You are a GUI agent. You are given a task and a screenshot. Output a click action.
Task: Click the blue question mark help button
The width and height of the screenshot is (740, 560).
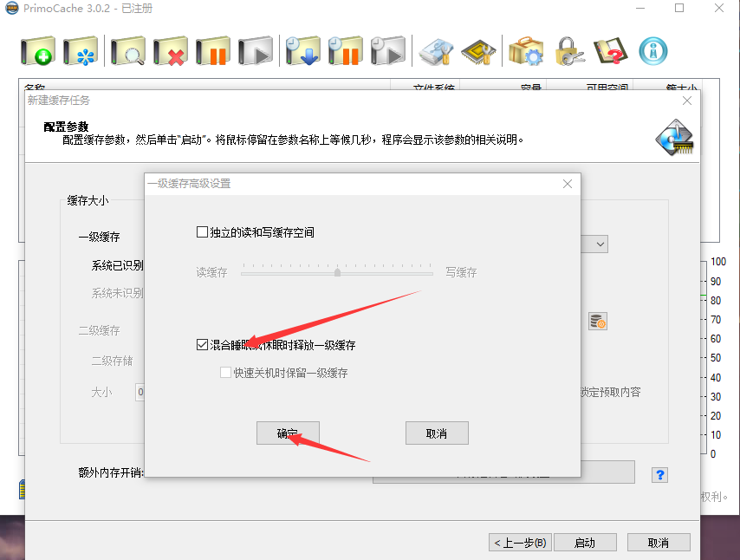tap(659, 474)
